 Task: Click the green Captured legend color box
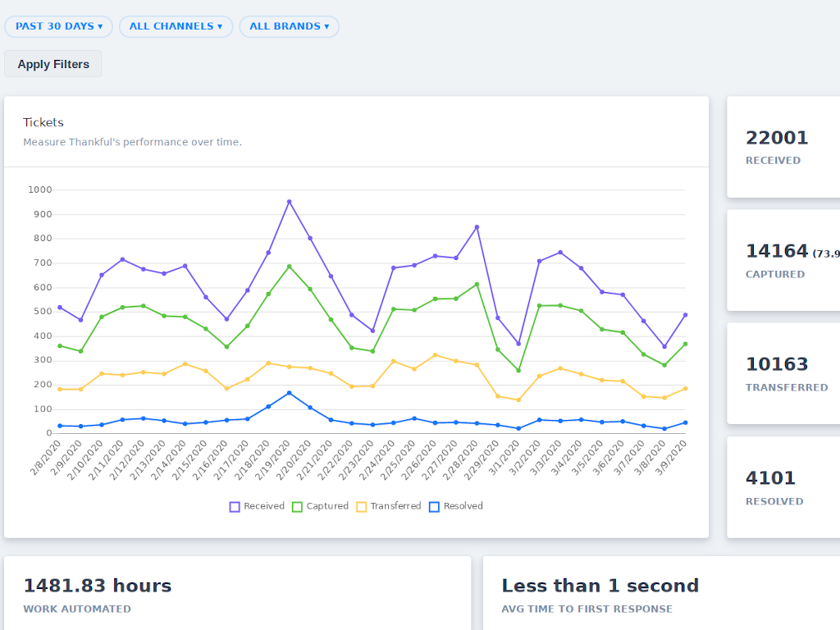298,506
